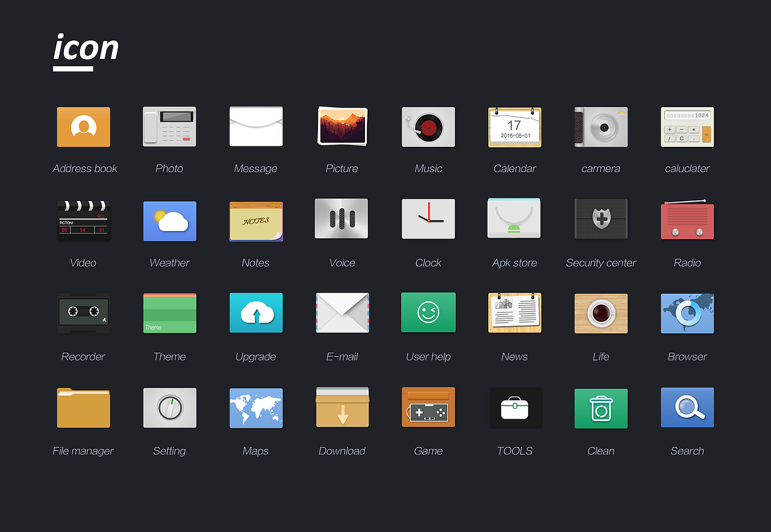The image size is (771, 532).
Task: Open the Recorder cassette icon
Action: tap(84, 313)
